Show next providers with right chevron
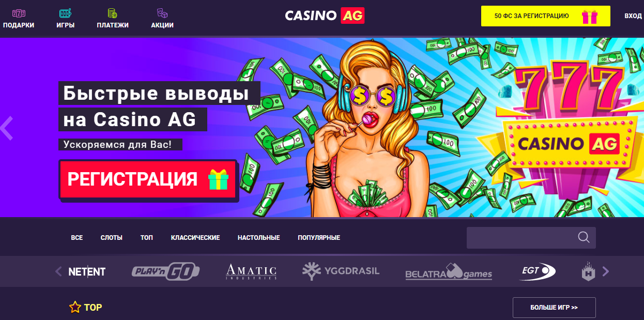 (x=606, y=271)
